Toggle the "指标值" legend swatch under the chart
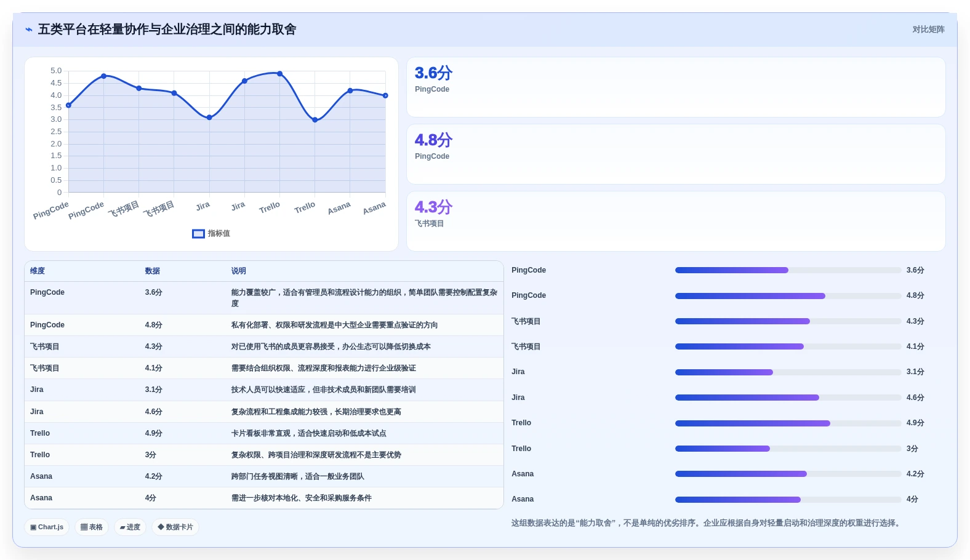970x560 pixels. pos(198,234)
